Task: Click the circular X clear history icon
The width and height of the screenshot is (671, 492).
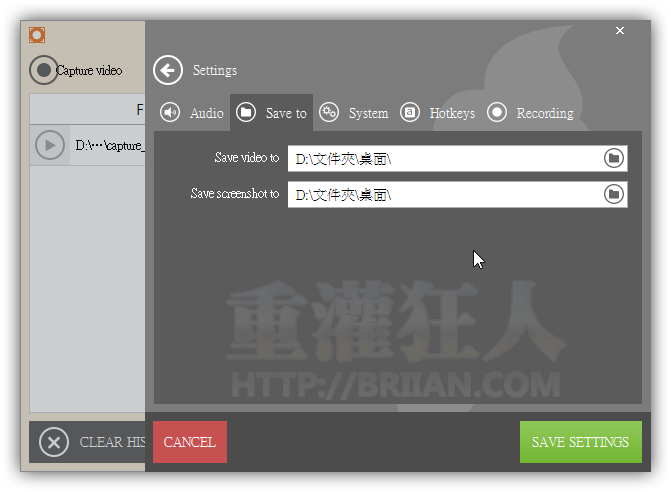Action: coord(54,442)
